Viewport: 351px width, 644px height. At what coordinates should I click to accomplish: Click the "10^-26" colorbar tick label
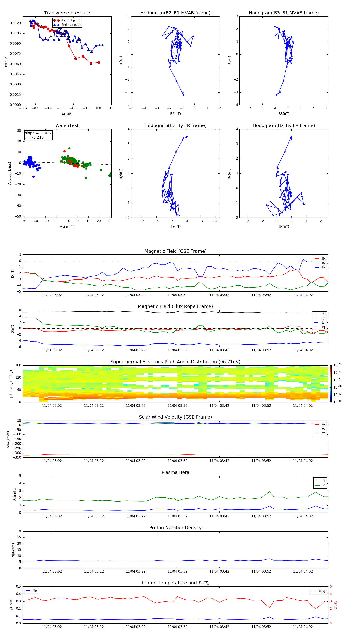coord(337,365)
